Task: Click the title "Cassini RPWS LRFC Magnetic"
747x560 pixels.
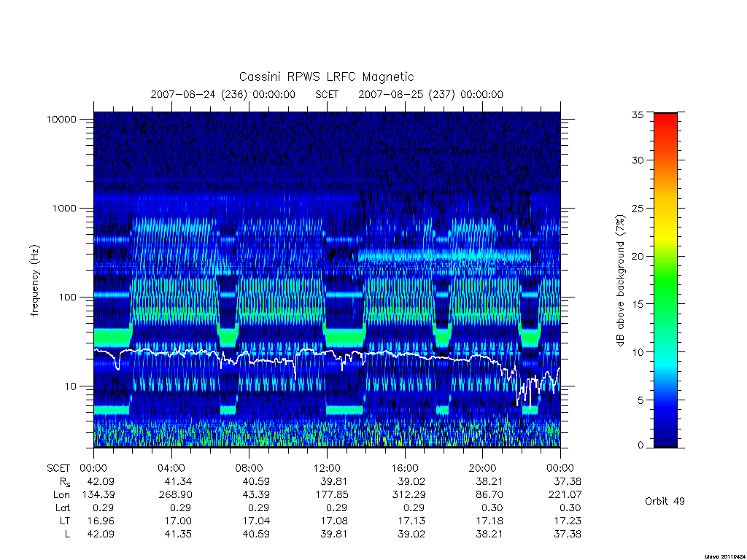Action: click(326, 77)
